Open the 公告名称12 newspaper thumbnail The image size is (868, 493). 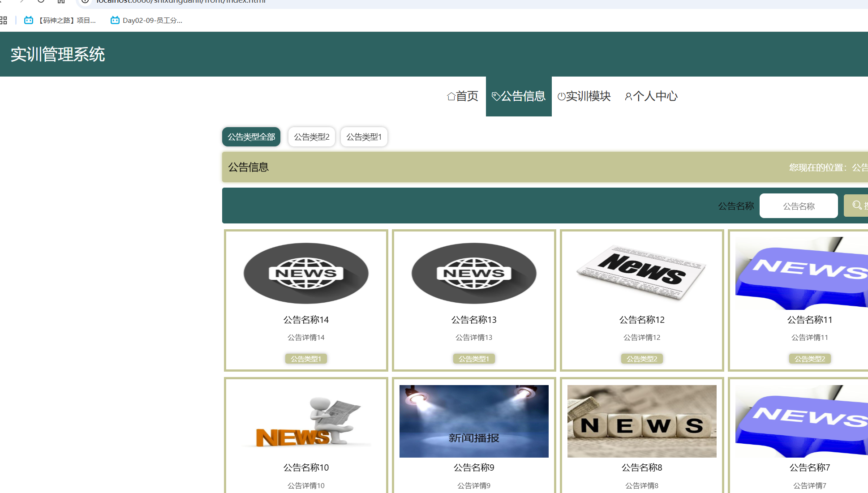pos(642,273)
